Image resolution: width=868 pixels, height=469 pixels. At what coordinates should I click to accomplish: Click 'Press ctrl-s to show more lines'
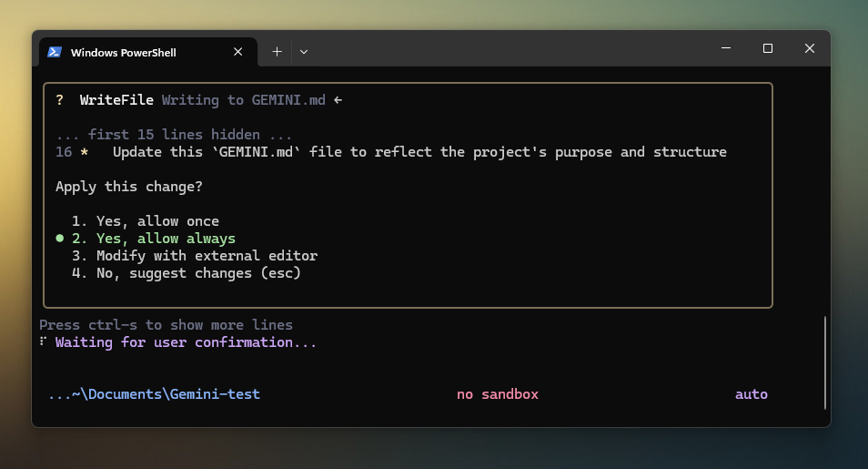[167, 325]
